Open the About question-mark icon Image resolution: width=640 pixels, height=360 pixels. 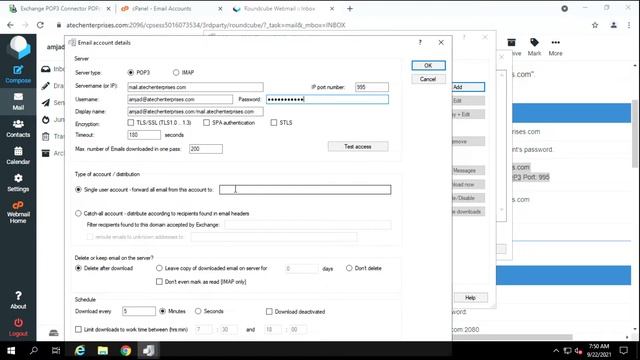tap(18, 300)
